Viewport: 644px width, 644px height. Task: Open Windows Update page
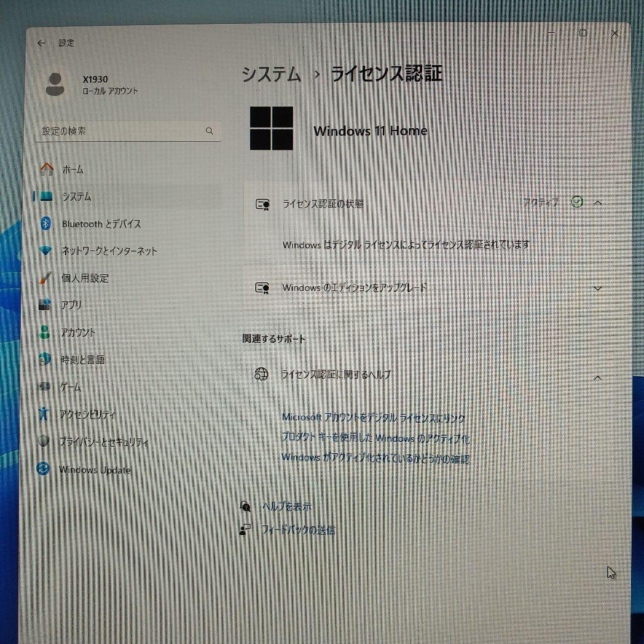[x=95, y=470]
